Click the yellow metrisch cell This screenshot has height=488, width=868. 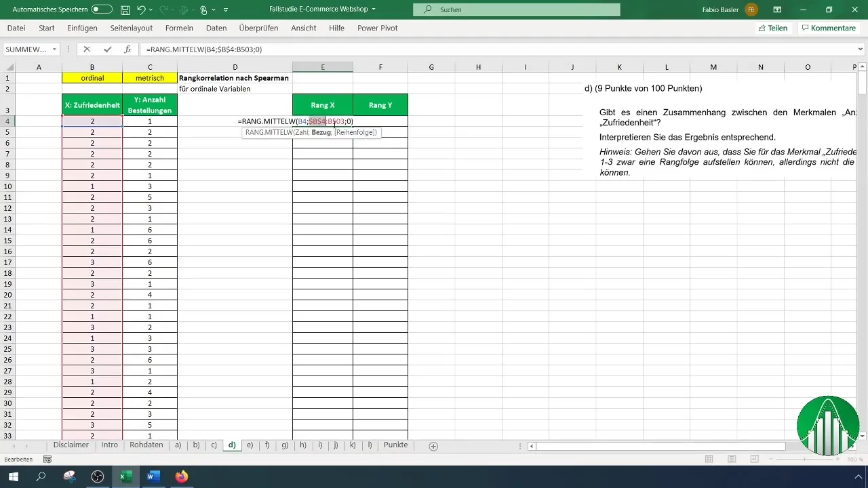pyautogui.click(x=150, y=78)
